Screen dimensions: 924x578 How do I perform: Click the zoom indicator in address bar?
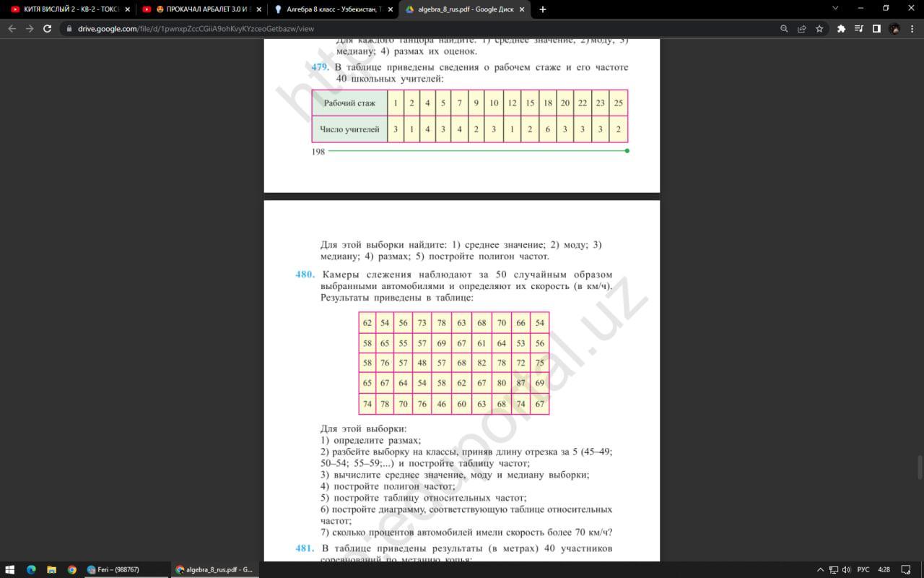point(784,29)
